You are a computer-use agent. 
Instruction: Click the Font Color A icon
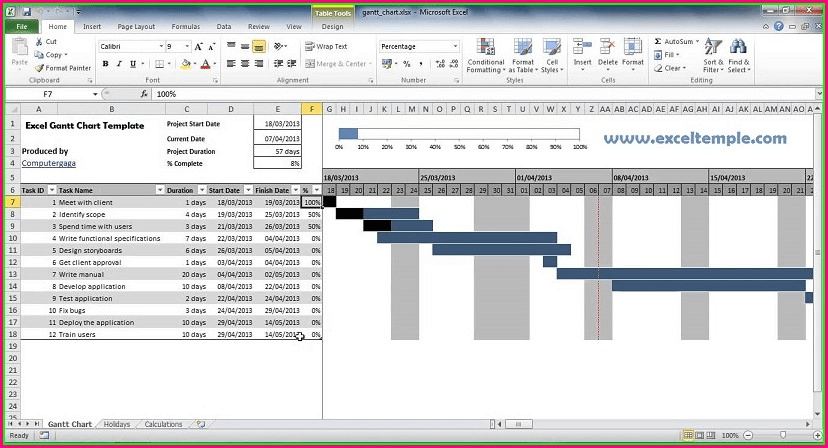click(205, 64)
